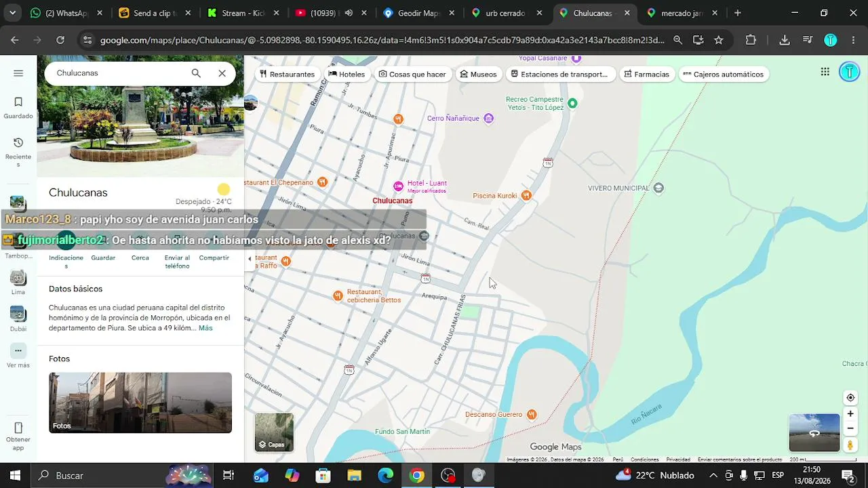The image size is (868, 488).
Task: Open the Condiciones footer link
Action: pos(644,460)
